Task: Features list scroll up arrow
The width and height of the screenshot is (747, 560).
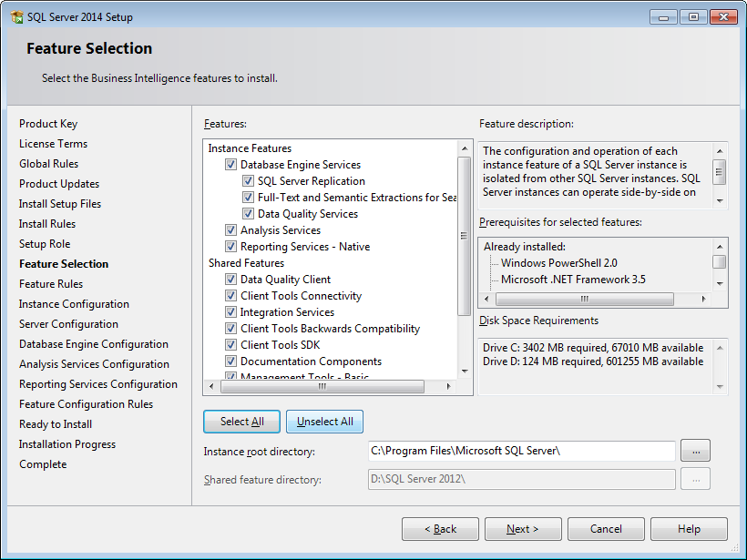Action: click(x=465, y=148)
